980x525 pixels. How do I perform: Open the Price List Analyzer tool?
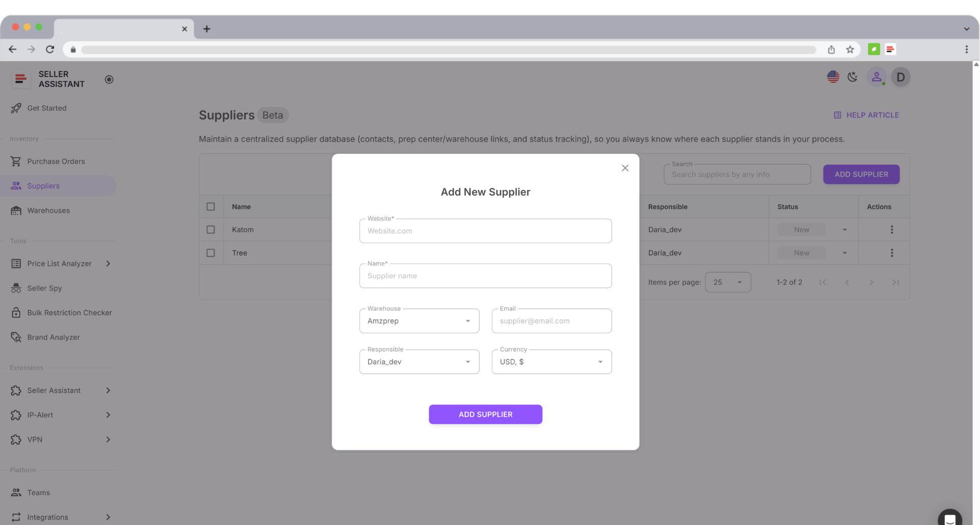59,263
